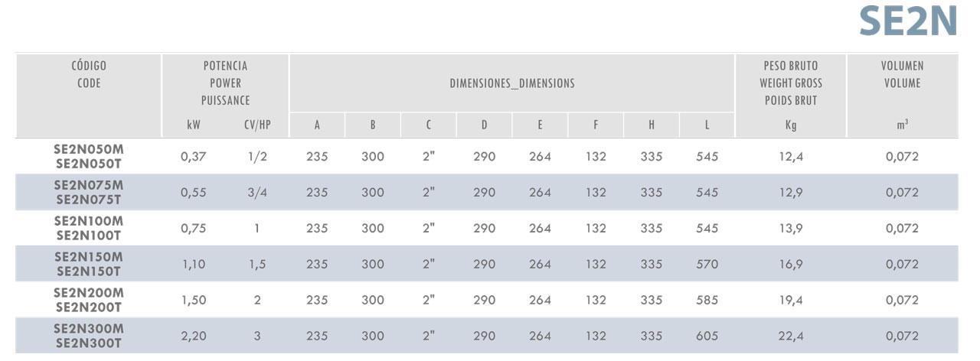Select the DIMENSIONES_DIMENSIONS header

point(512,83)
